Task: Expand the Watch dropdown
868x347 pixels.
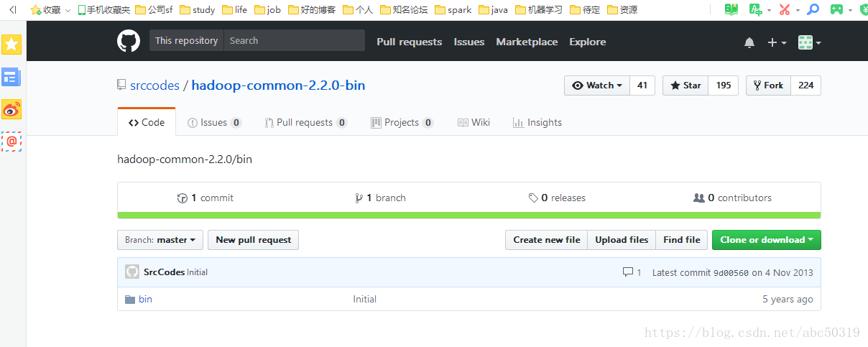Action: click(x=597, y=85)
